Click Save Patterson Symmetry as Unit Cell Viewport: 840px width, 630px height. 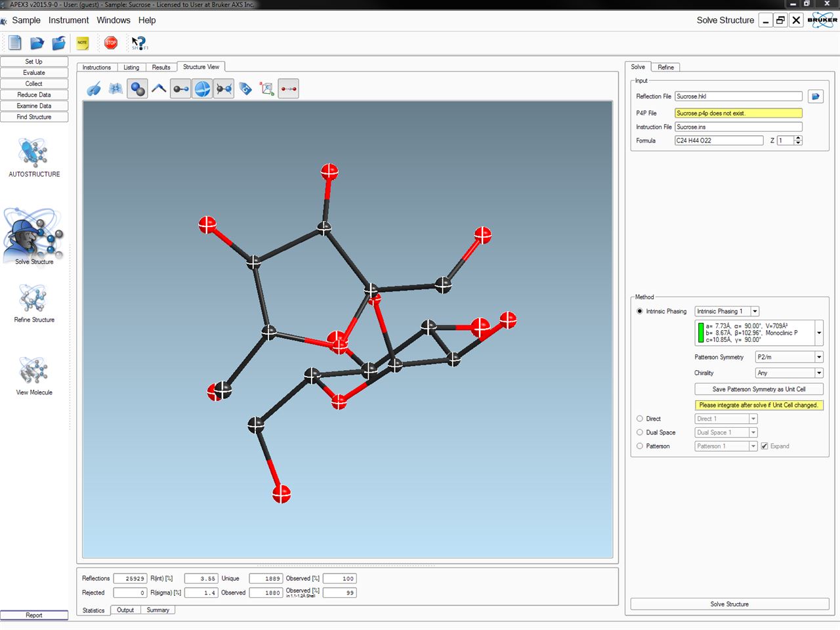tap(759, 389)
